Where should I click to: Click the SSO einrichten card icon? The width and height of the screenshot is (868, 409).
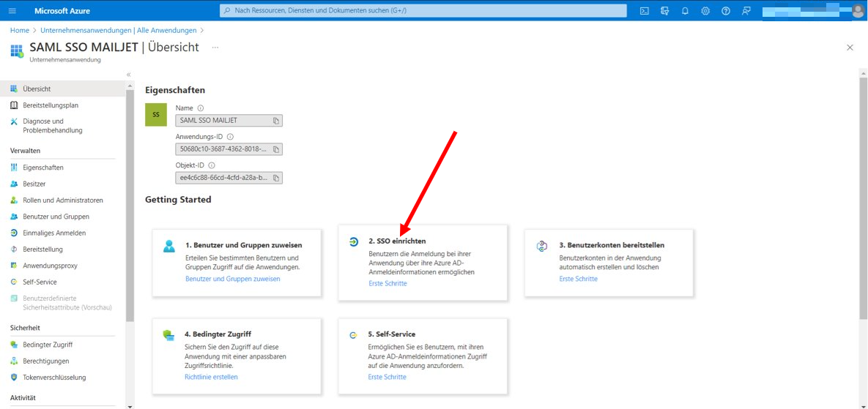tap(355, 241)
